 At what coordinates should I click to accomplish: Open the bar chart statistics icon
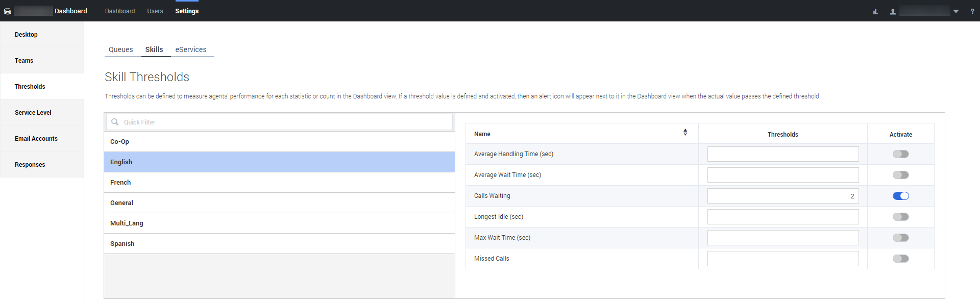tap(875, 11)
